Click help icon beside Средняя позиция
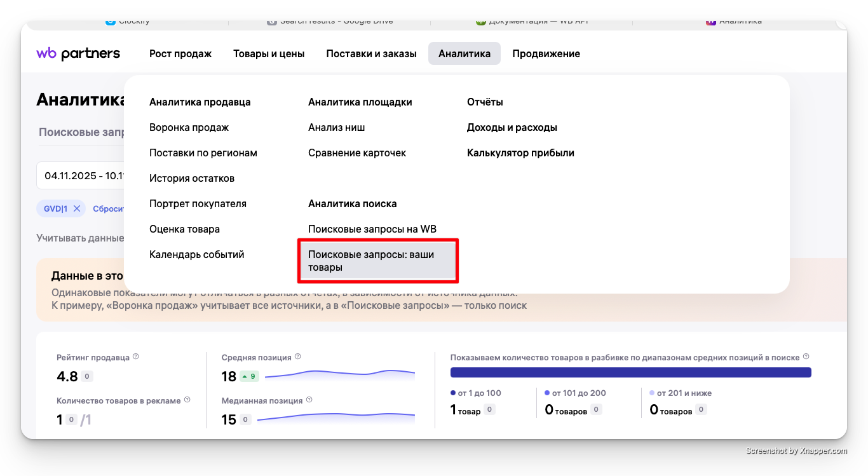 click(298, 357)
